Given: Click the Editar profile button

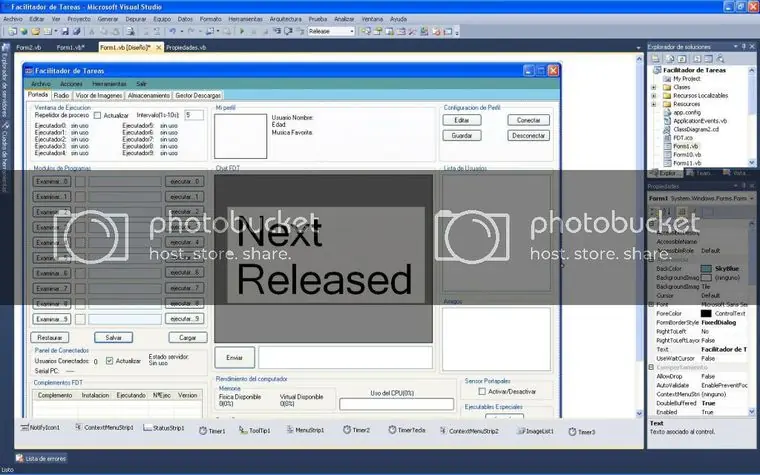Looking at the screenshot, I should point(462,120).
